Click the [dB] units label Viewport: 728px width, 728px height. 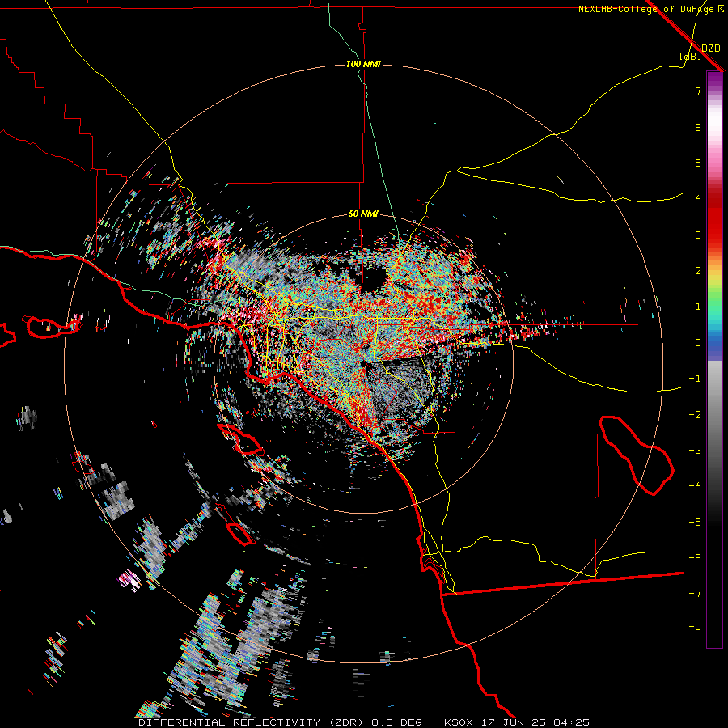(x=691, y=56)
